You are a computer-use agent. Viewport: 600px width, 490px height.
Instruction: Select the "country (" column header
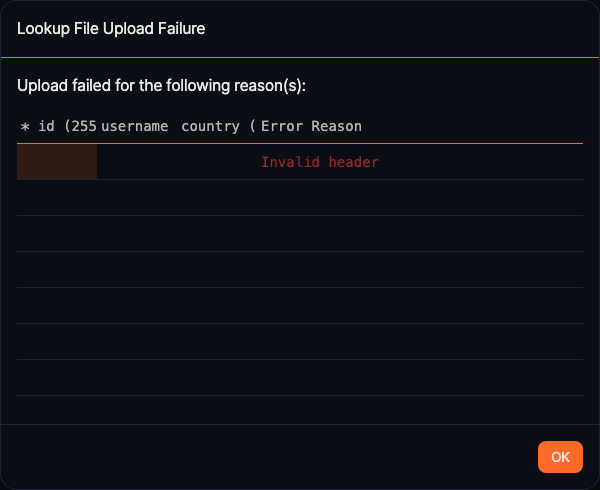click(218, 127)
